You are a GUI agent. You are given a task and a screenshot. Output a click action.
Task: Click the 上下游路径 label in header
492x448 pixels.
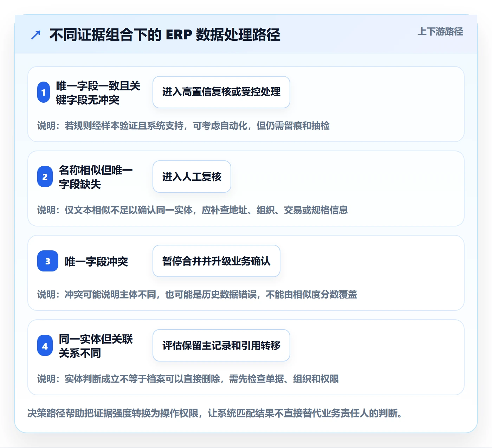click(x=440, y=32)
